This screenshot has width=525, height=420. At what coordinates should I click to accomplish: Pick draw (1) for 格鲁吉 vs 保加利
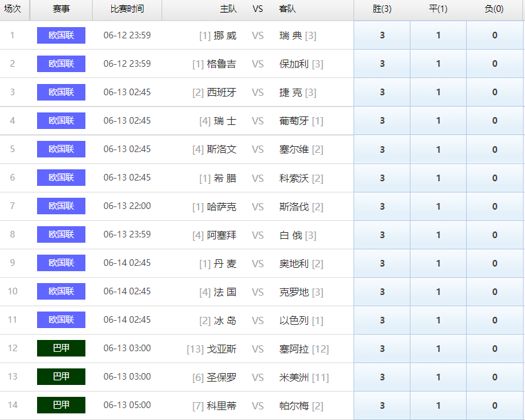pos(438,63)
